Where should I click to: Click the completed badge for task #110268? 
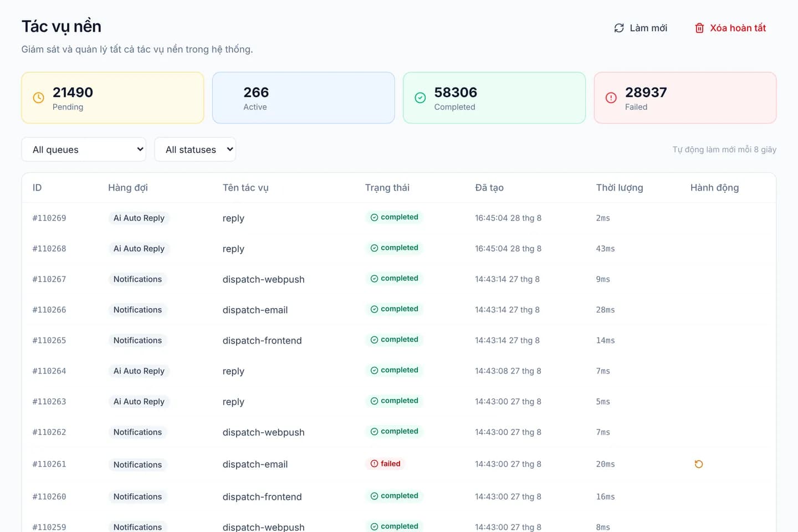tap(394, 248)
